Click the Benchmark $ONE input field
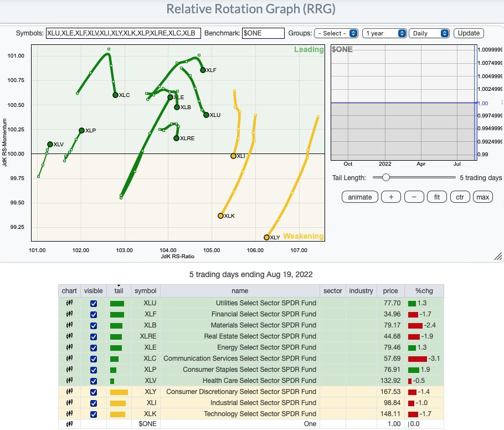The image size is (504, 430). pos(263,33)
